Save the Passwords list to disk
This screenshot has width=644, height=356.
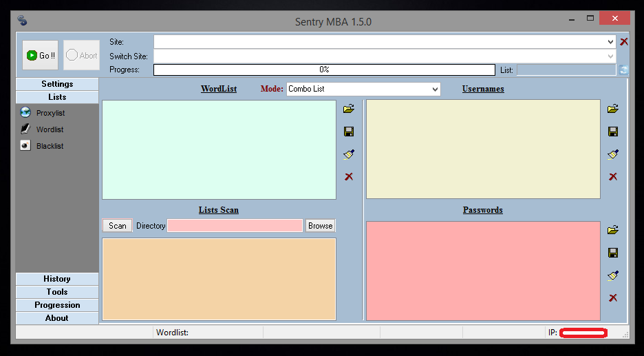click(x=613, y=253)
